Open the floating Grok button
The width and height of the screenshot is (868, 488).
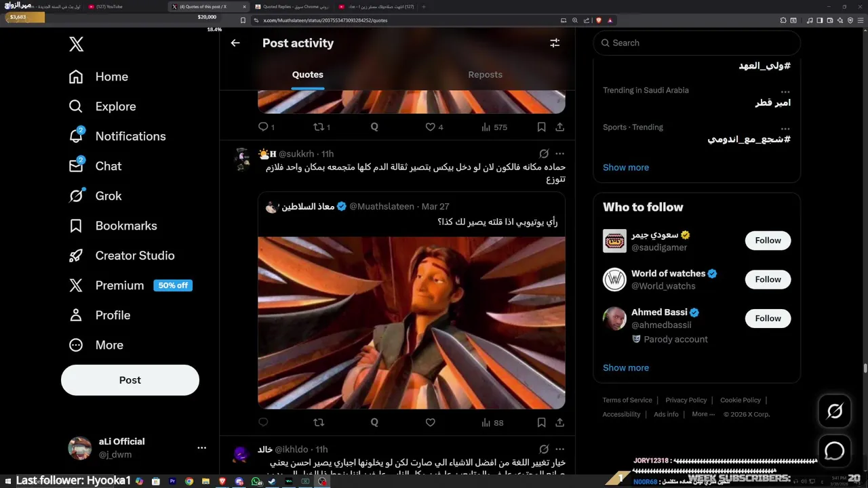pos(835,411)
